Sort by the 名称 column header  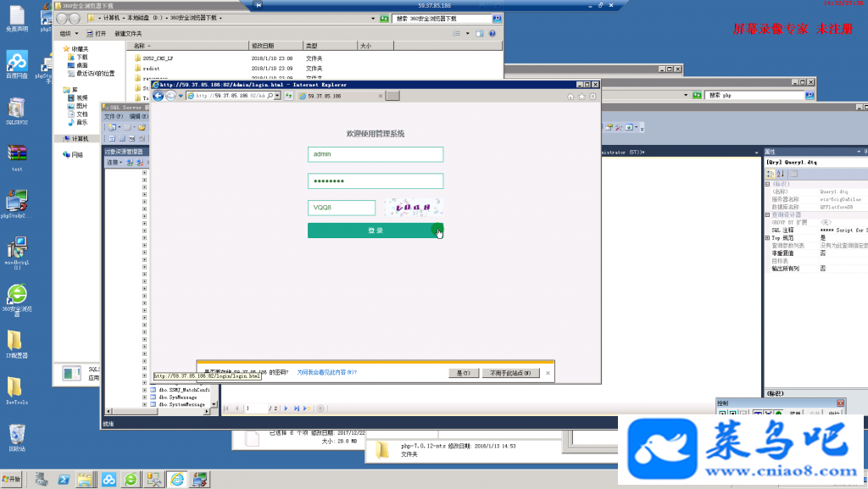188,46
